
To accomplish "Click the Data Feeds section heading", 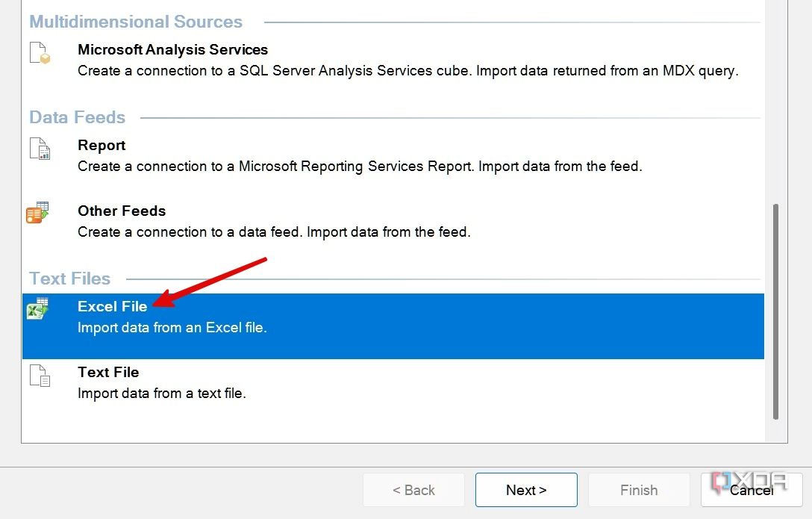I will click(x=77, y=117).
